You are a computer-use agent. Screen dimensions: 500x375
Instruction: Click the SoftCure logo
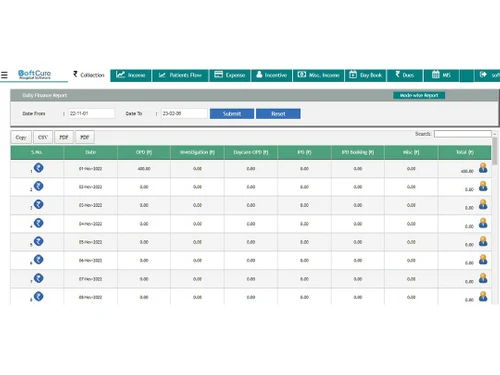[35, 74]
